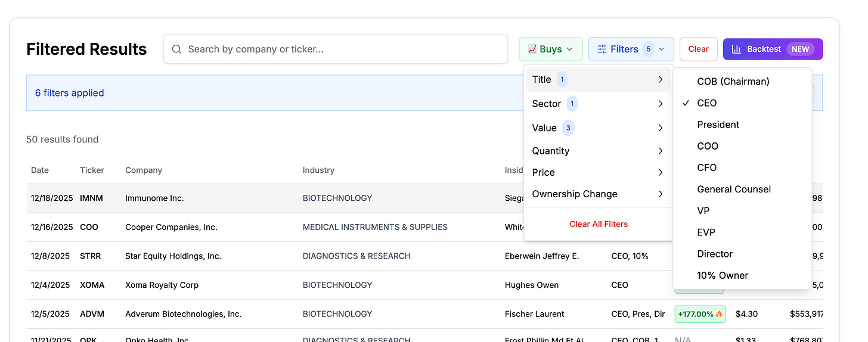Click 'Cooper Companies, Inc.' company name
868x342 pixels.
pos(171,227)
